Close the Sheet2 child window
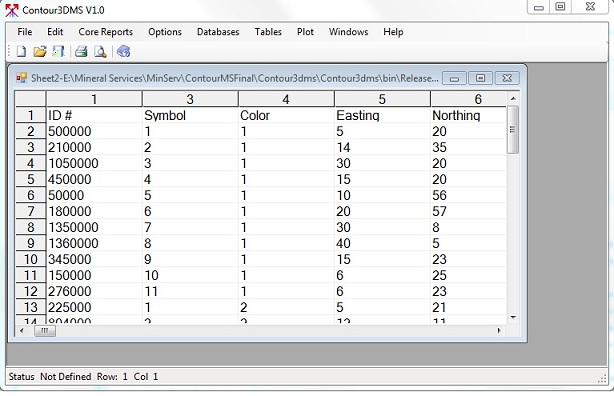614x396 pixels. coord(507,78)
